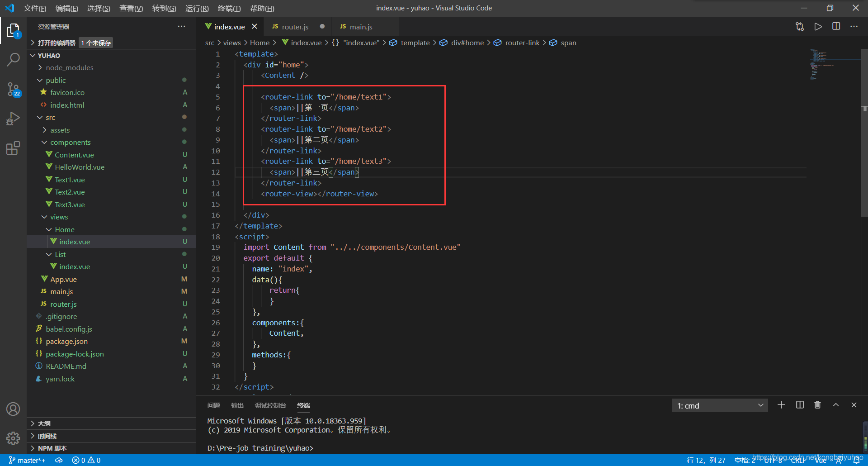Open App.vue in the file tree
Image resolution: width=868 pixels, height=466 pixels.
tap(112, 279)
